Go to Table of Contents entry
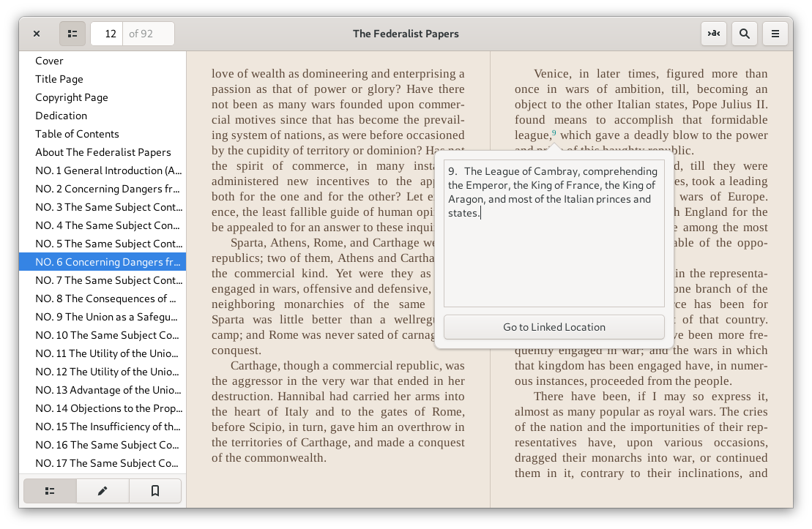812x529 pixels. point(103,134)
